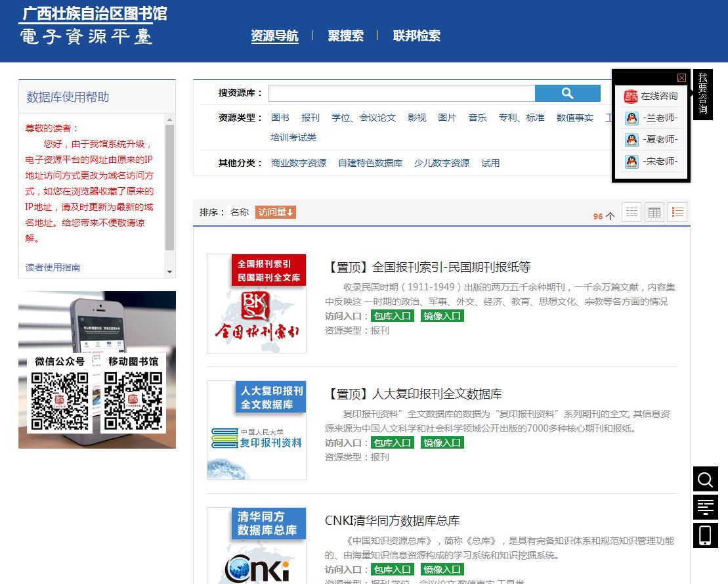Viewport: 728px width, 584px height.
Task: Switch to detailed list view icon
Action: click(677, 212)
